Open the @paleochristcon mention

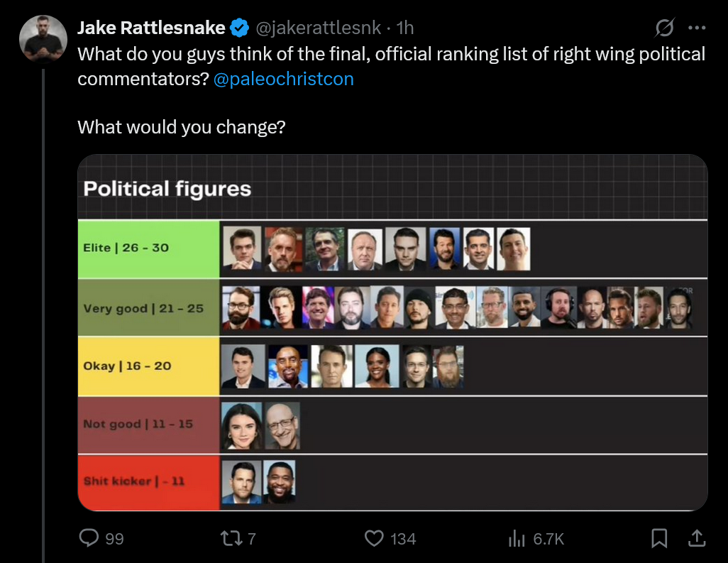pyautogui.click(x=283, y=79)
